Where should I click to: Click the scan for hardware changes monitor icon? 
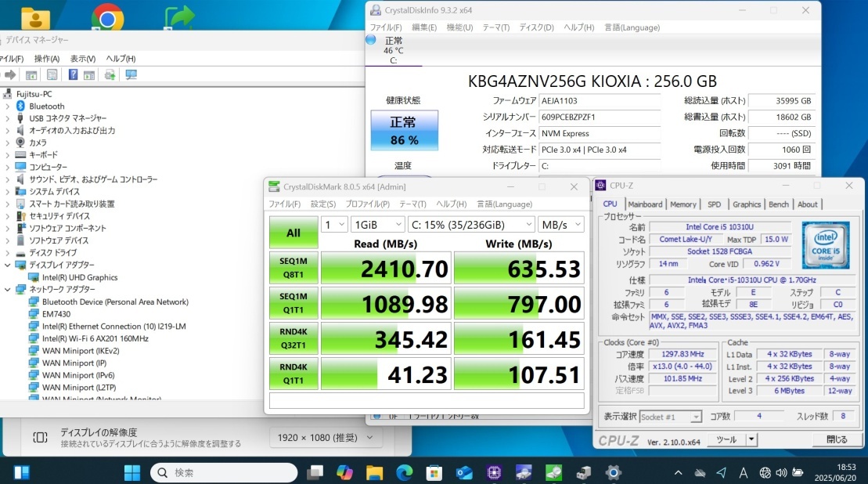131,74
